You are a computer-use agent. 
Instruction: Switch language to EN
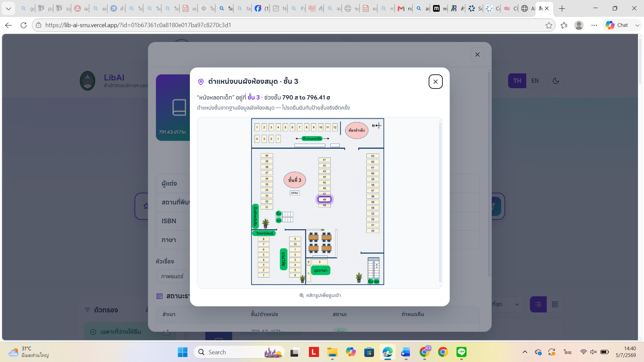tap(535, 81)
